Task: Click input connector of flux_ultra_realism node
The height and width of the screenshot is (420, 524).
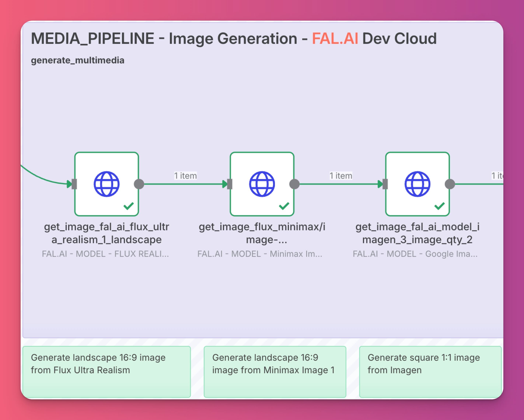Action: 74,184
